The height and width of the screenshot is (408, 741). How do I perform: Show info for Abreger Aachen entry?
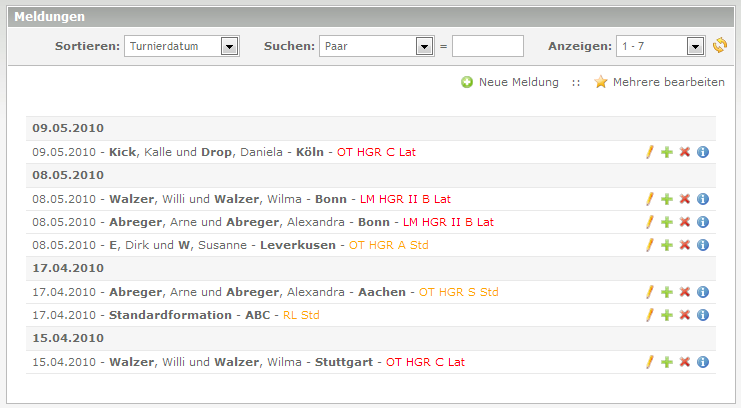pos(703,292)
